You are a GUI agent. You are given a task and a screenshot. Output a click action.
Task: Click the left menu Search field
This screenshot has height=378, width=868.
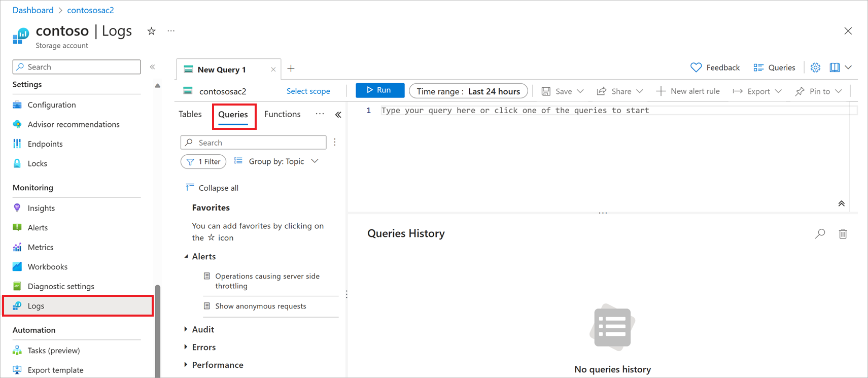click(77, 67)
